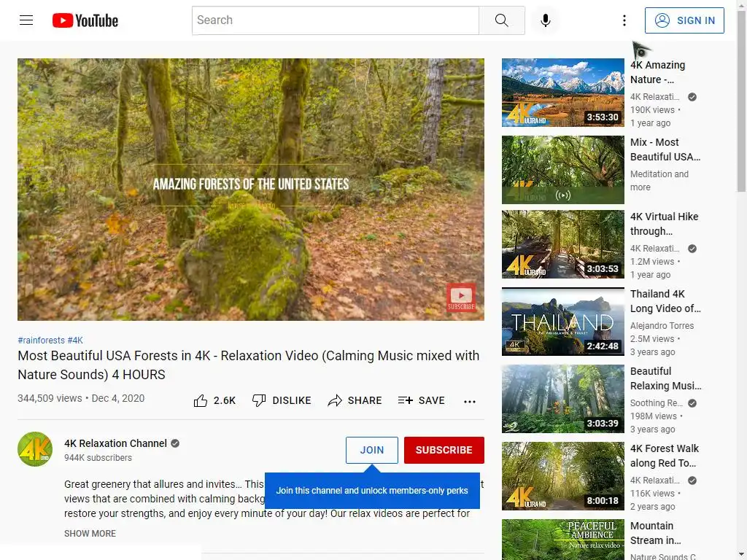Screen dimensions: 747x560
Task: Click the '344,509 views' count text
Action: pos(50,398)
